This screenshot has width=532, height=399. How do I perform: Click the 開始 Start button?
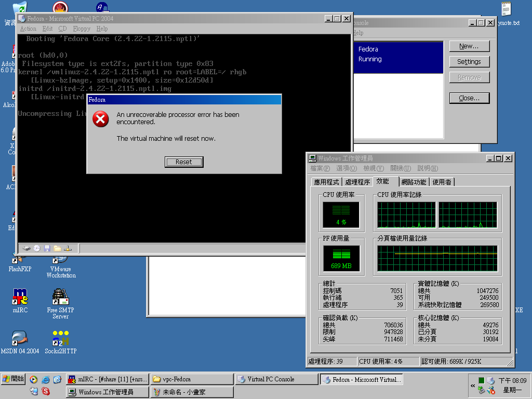(13, 379)
